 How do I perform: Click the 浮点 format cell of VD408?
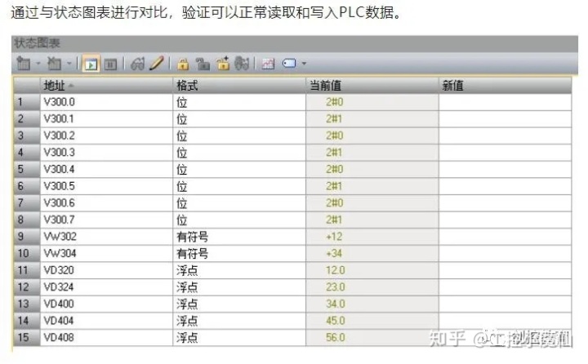point(239,337)
